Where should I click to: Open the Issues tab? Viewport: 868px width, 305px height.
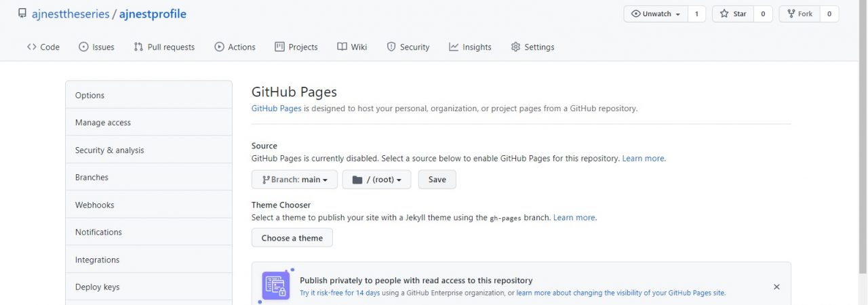[96, 47]
